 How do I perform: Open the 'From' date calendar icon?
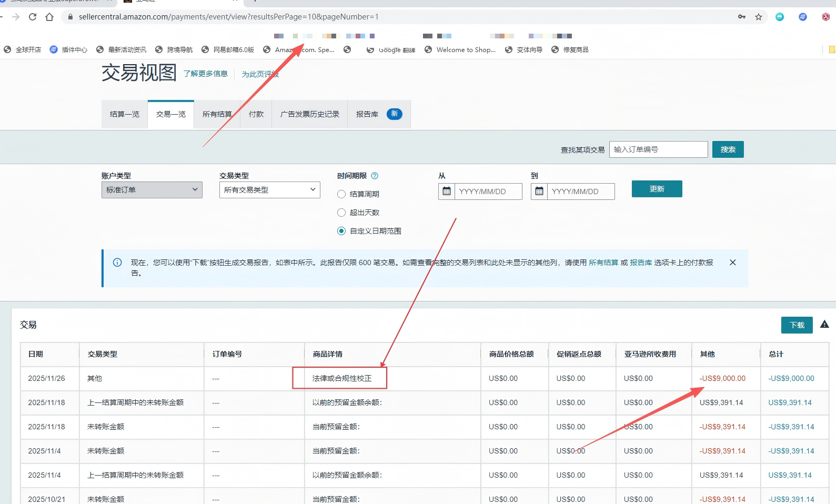pos(447,191)
